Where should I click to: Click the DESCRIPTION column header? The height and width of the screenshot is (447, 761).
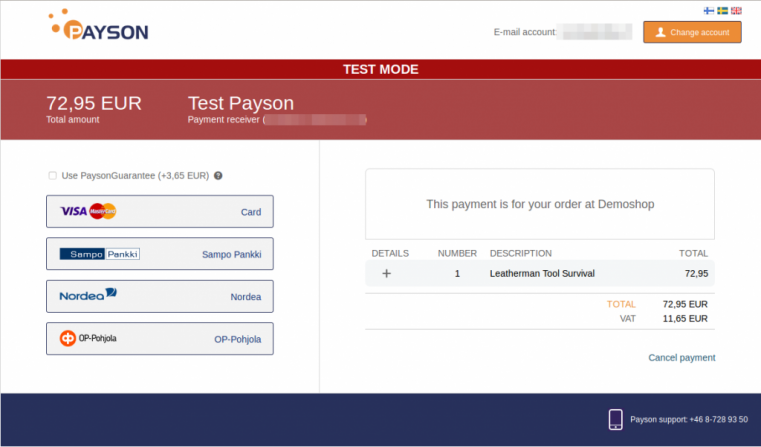[x=521, y=253]
